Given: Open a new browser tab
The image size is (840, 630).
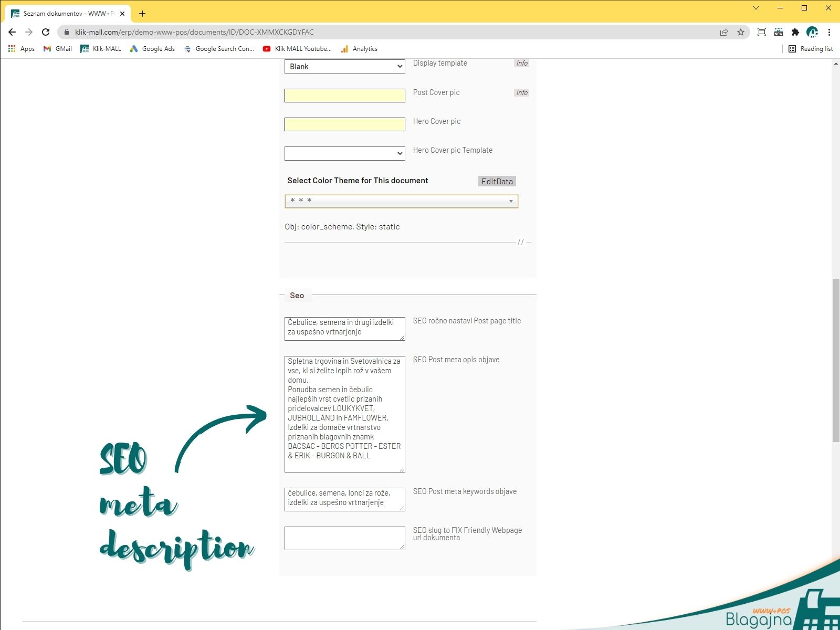Looking at the screenshot, I should click(x=142, y=14).
